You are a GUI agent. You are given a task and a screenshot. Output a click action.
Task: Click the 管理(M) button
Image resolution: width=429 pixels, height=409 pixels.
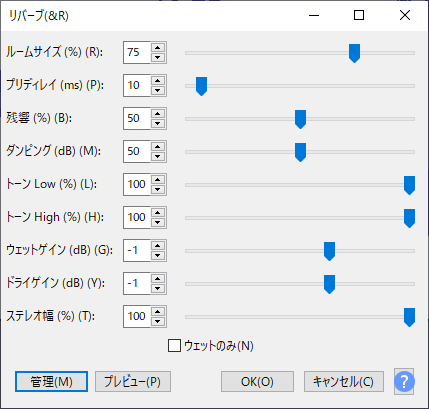pyautogui.click(x=51, y=381)
